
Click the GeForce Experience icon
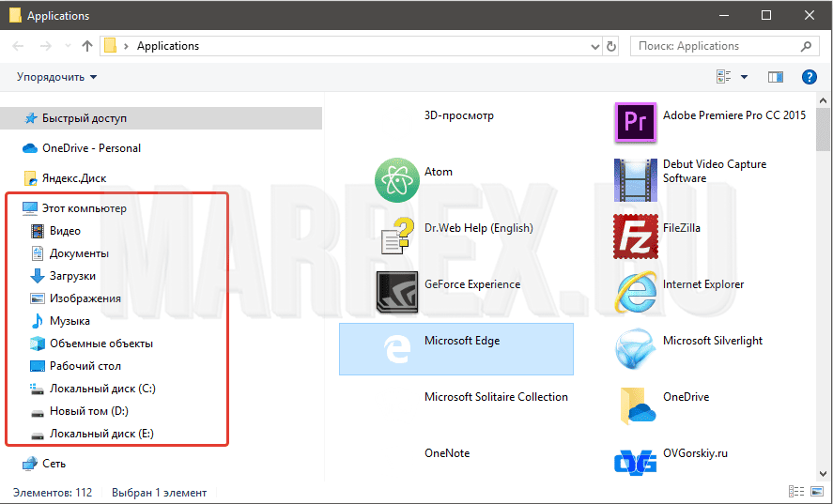(x=397, y=292)
